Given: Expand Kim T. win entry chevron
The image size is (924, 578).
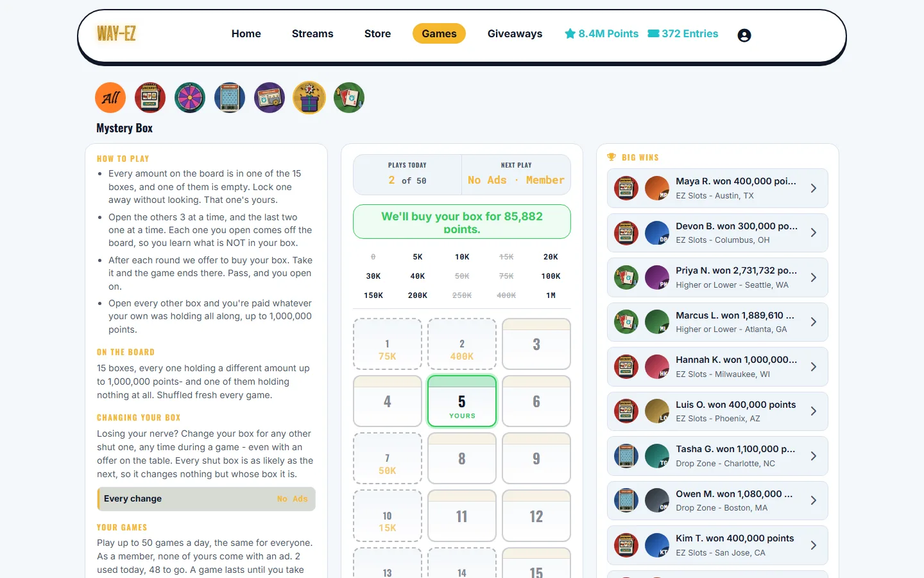Looking at the screenshot, I should coord(814,545).
